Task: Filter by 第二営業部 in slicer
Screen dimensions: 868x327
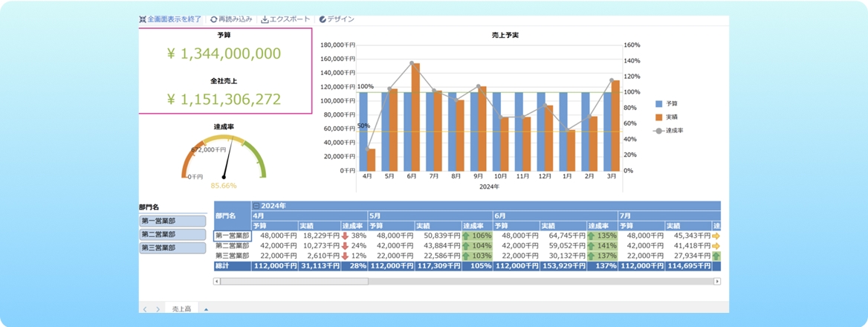Action: 172,234
